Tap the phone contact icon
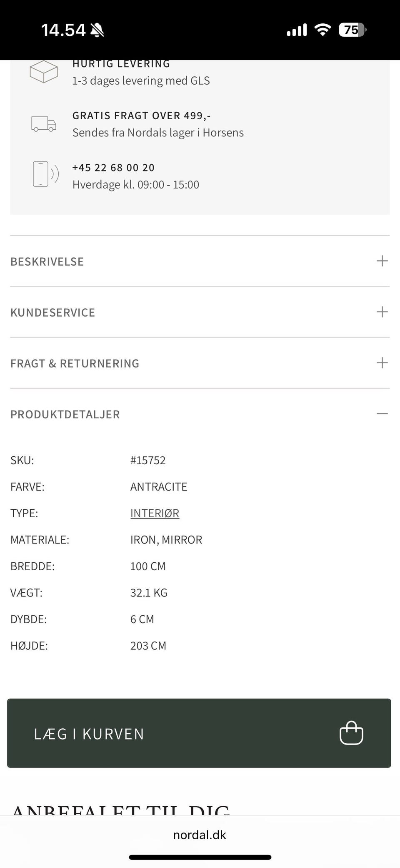400x868 pixels. [x=45, y=174]
